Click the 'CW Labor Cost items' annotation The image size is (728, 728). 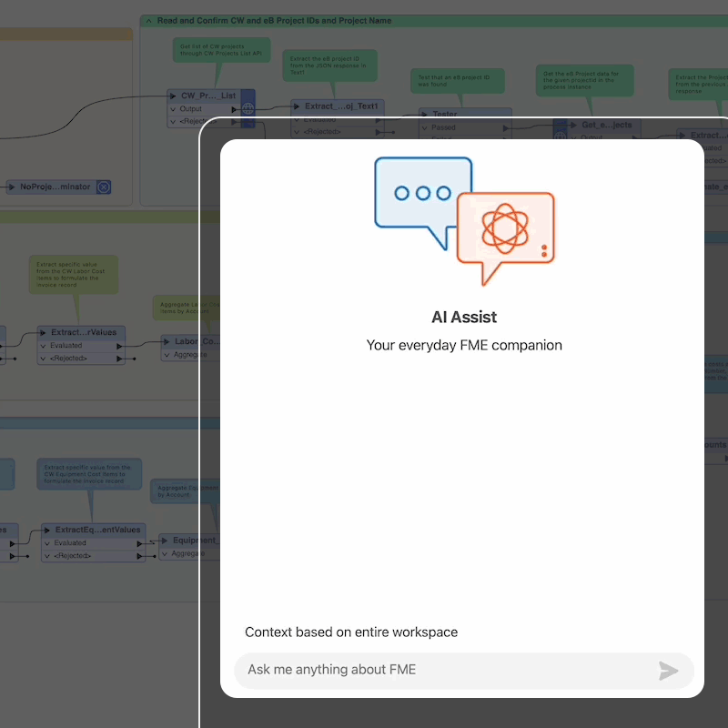(73, 275)
